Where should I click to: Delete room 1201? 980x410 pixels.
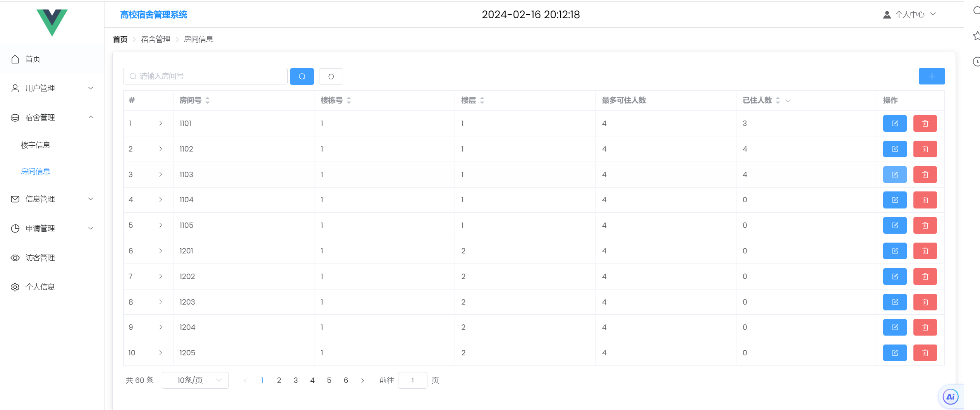pyautogui.click(x=925, y=251)
